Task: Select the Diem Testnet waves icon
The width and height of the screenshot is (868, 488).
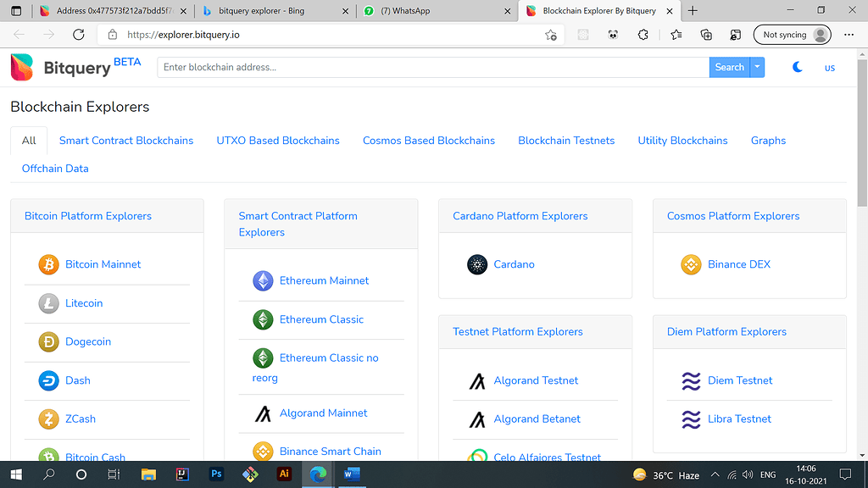Action: tap(691, 380)
